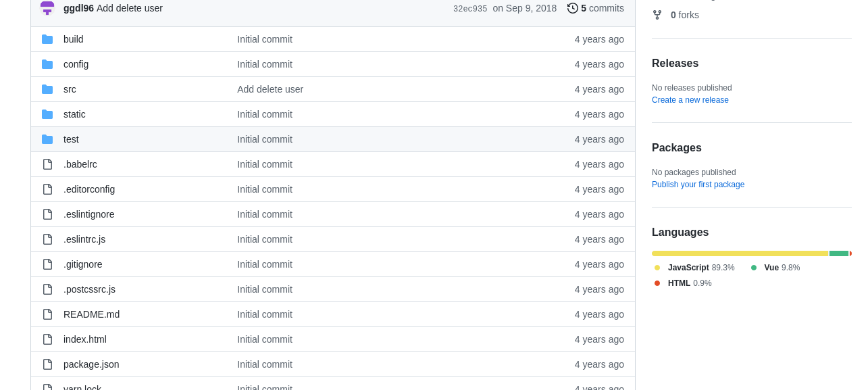868x390 pixels.
Task: View the .babelrc file
Action: pyautogui.click(x=80, y=164)
